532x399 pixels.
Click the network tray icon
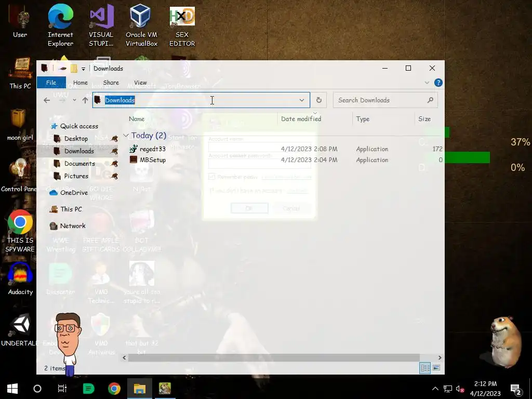pos(448,389)
